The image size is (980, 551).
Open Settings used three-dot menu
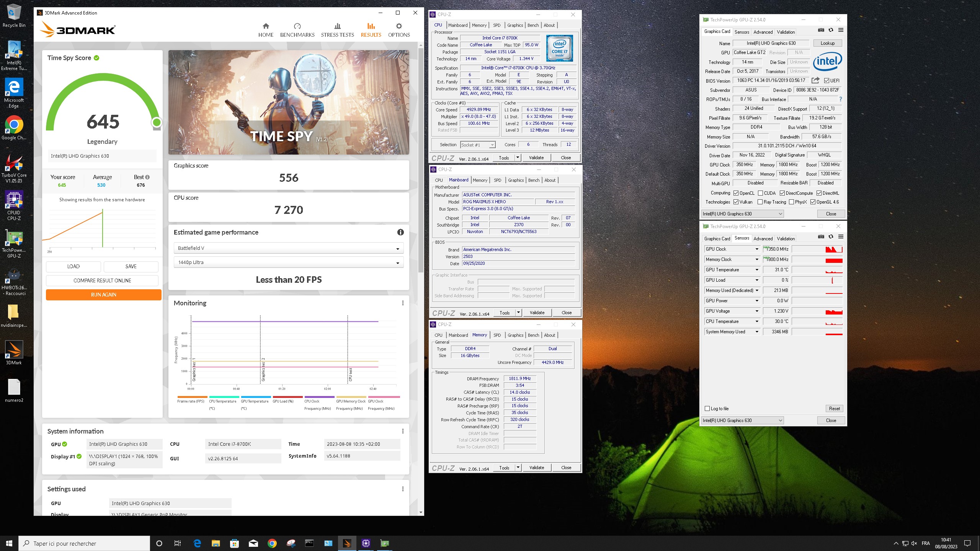(x=403, y=489)
